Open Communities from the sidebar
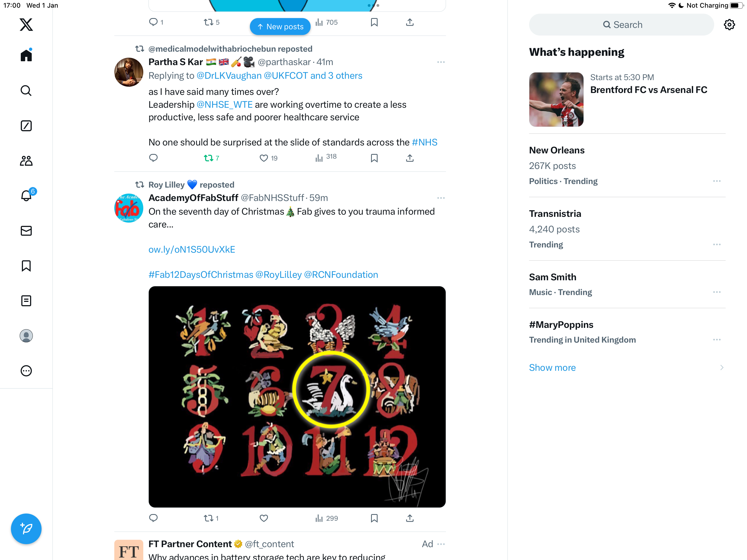747x560 pixels. coord(26,161)
